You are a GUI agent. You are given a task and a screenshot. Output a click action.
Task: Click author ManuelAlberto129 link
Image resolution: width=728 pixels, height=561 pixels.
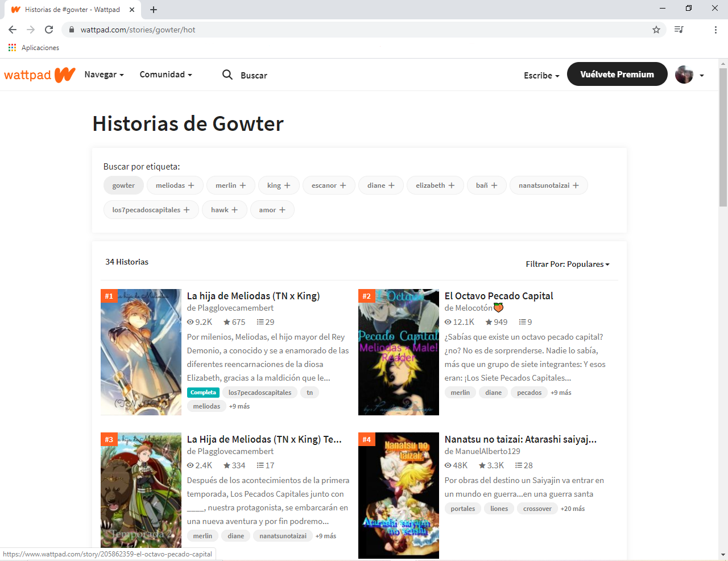[487, 451]
